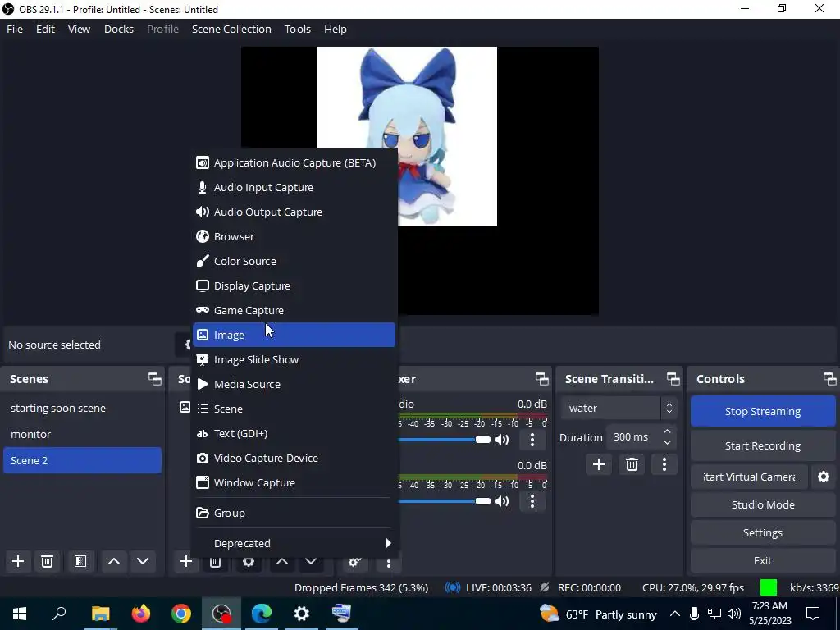
Task: Choose Browser source from the menu
Action: click(x=294, y=236)
